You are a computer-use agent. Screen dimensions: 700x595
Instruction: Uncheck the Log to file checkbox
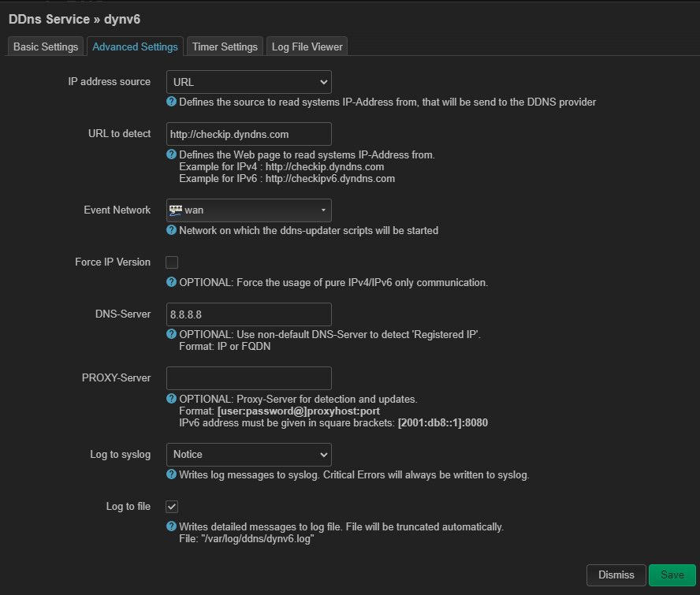172,507
